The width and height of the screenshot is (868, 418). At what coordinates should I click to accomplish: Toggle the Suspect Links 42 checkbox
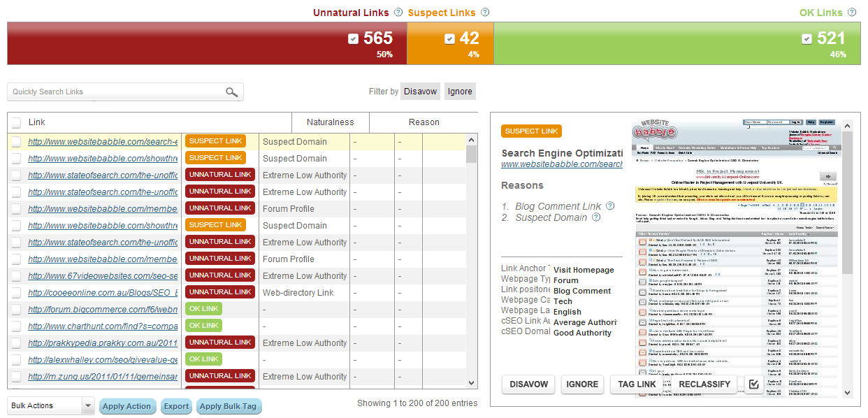pos(449,39)
